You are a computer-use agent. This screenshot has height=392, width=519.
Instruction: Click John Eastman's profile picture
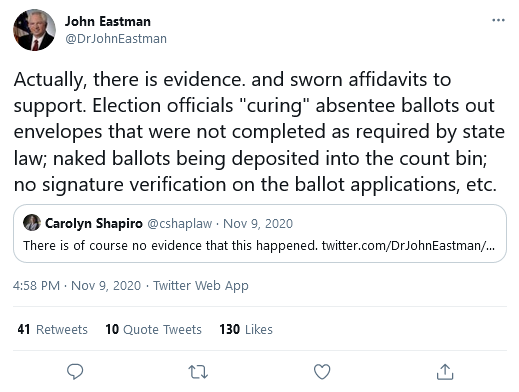34,30
